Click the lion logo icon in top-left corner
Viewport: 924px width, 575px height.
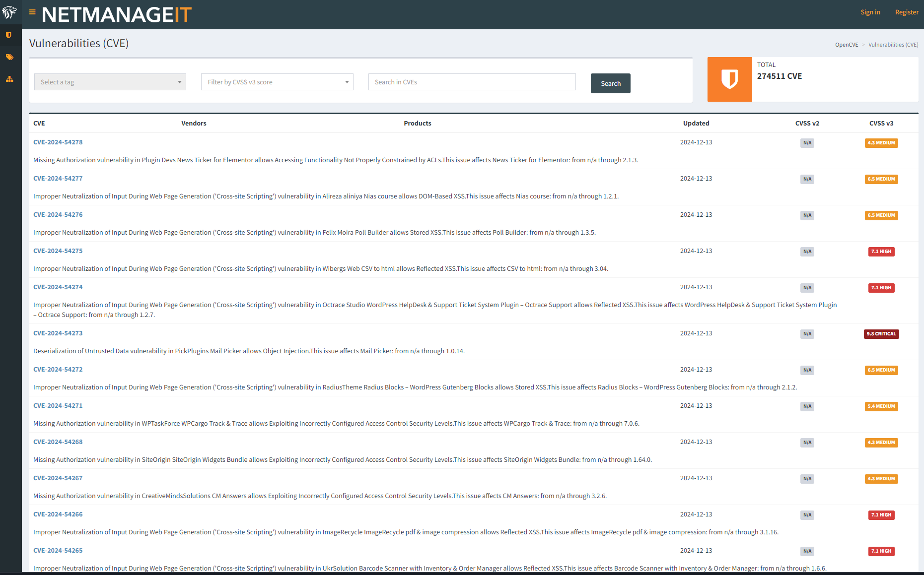click(9, 12)
